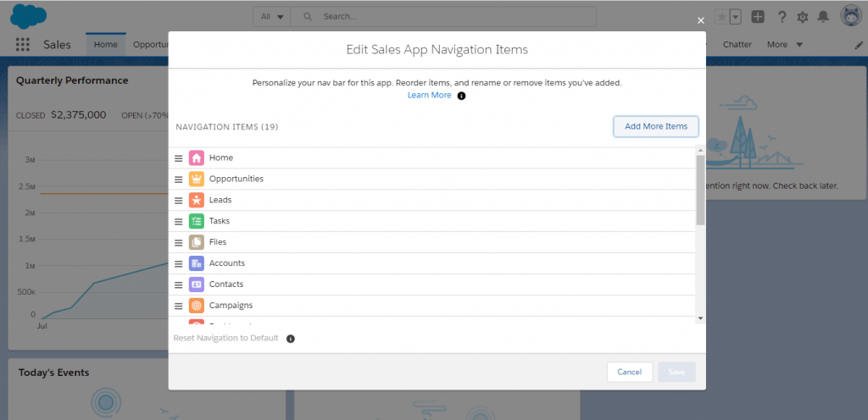
Task: Click the Tasks green checklist icon
Action: 197,221
